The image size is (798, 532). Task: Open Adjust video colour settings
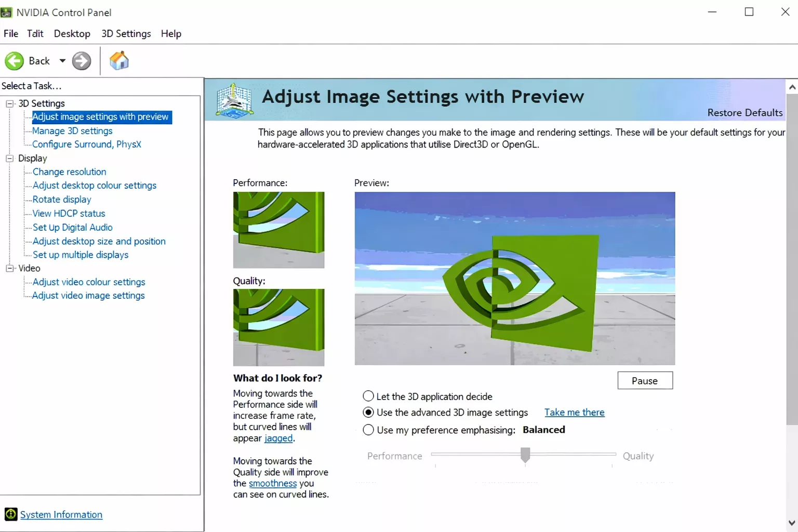point(89,282)
